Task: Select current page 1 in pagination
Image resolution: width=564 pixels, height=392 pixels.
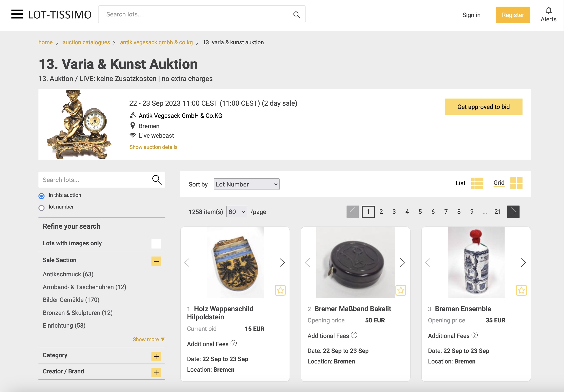Action: click(368, 212)
